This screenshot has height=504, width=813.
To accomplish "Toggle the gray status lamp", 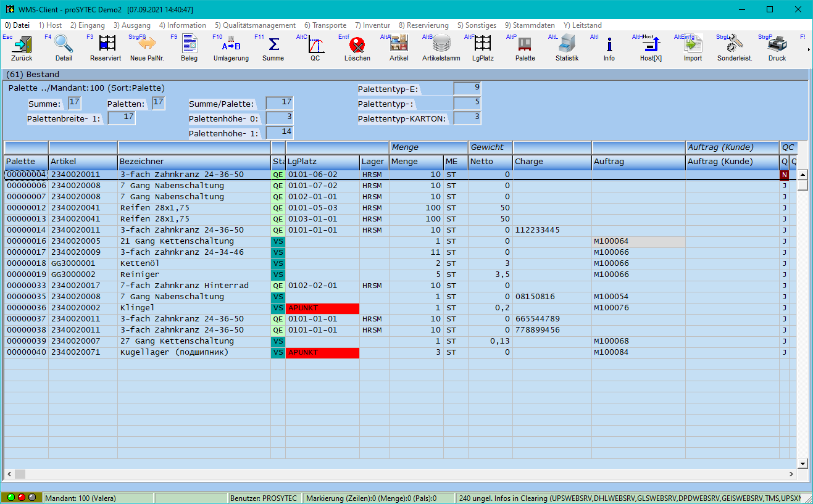I will [31, 497].
